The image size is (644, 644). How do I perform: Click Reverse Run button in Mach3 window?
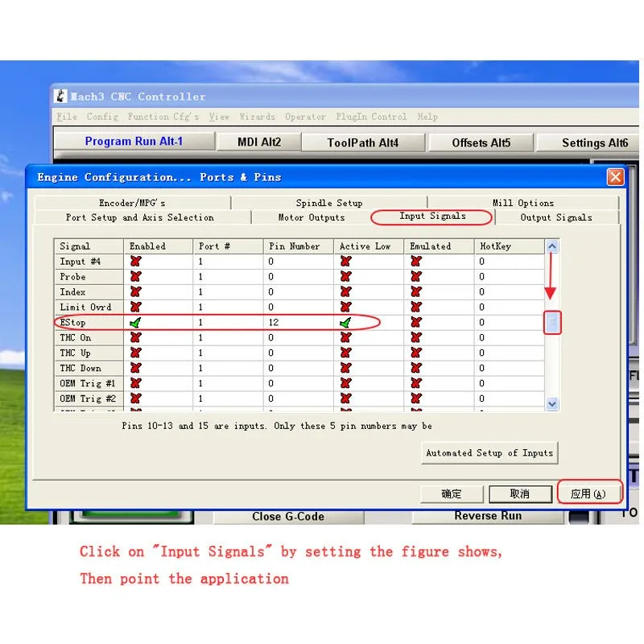[488, 516]
